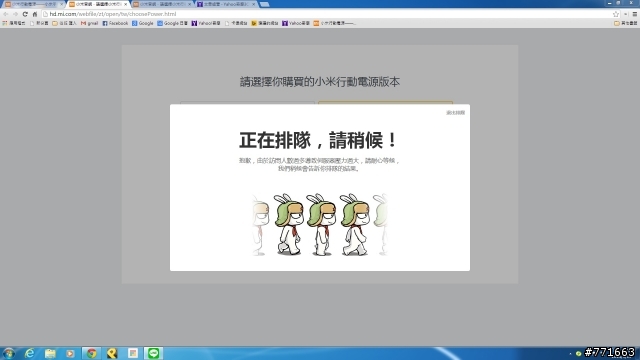Click the exit-queue link in the dialog corner
Screen dimensions: 640x360
click(x=456, y=113)
